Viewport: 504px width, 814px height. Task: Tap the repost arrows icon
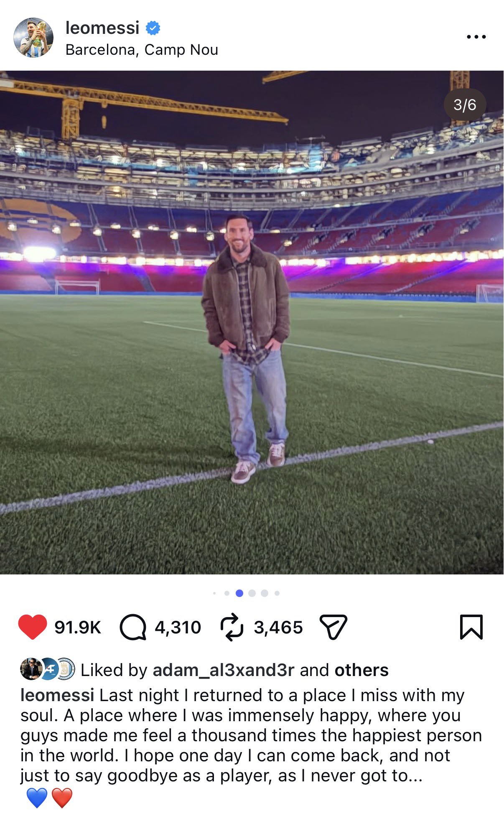click(x=232, y=627)
